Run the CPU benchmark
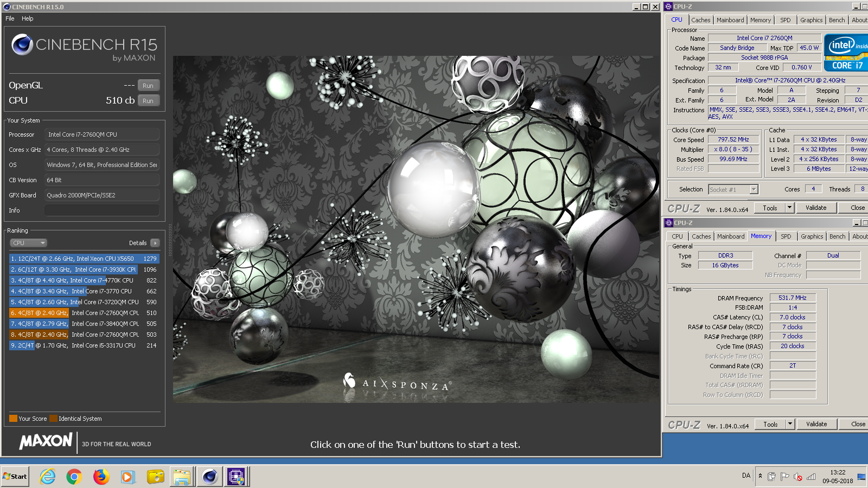 tap(148, 101)
